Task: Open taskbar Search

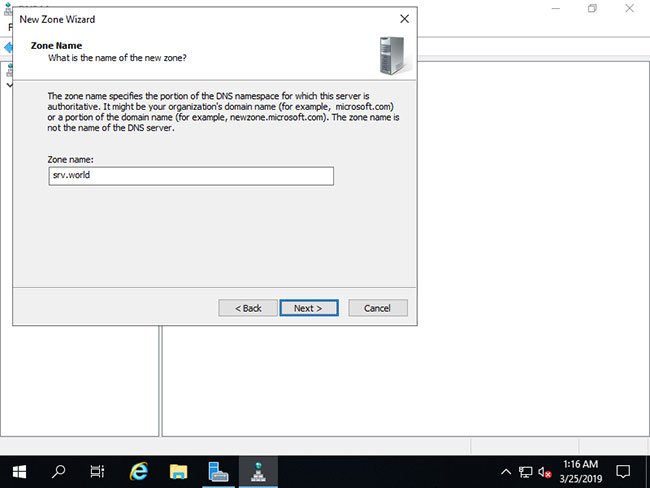Action: pyautogui.click(x=58, y=471)
